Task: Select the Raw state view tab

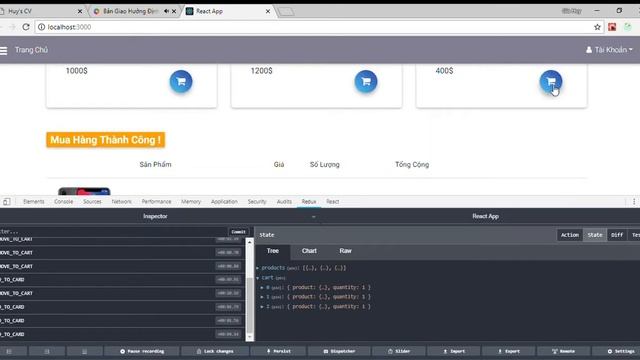Action: pyautogui.click(x=345, y=251)
